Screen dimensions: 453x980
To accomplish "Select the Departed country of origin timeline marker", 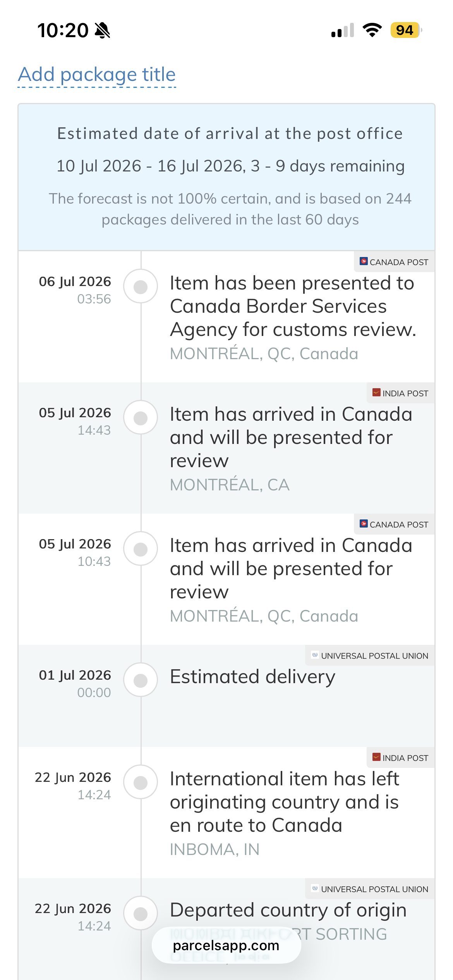I will 141,913.
